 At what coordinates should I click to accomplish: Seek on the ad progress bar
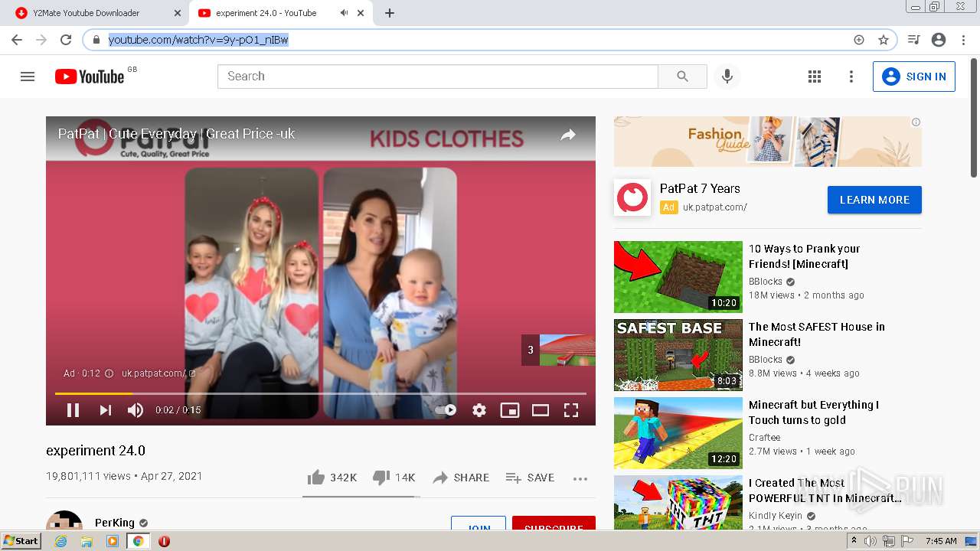click(320, 393)
